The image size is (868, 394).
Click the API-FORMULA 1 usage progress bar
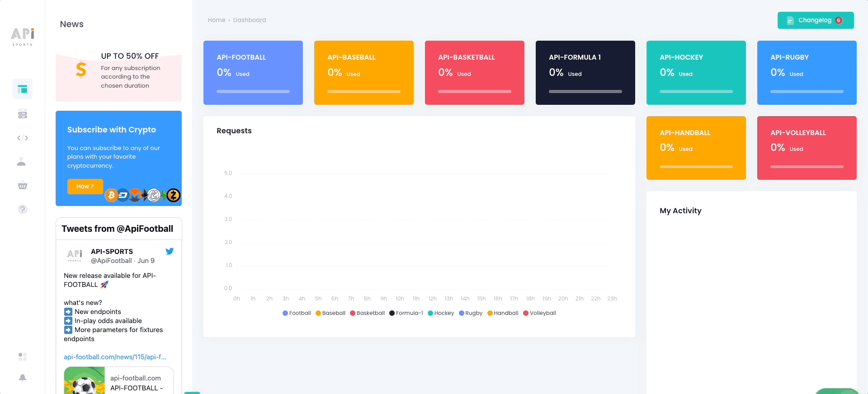[x=585, y=92]
